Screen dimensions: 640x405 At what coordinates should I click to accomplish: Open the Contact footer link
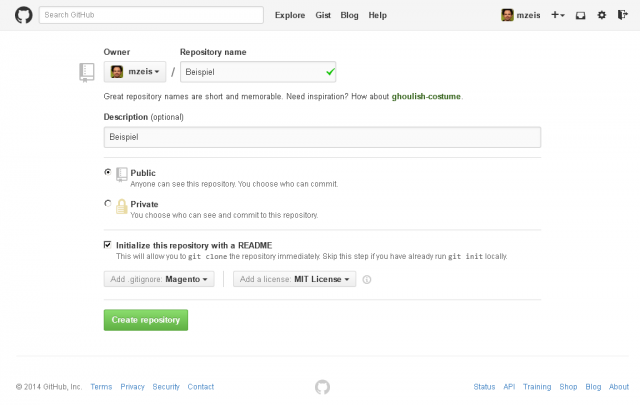pyautogui.click(x=200, y=387)
